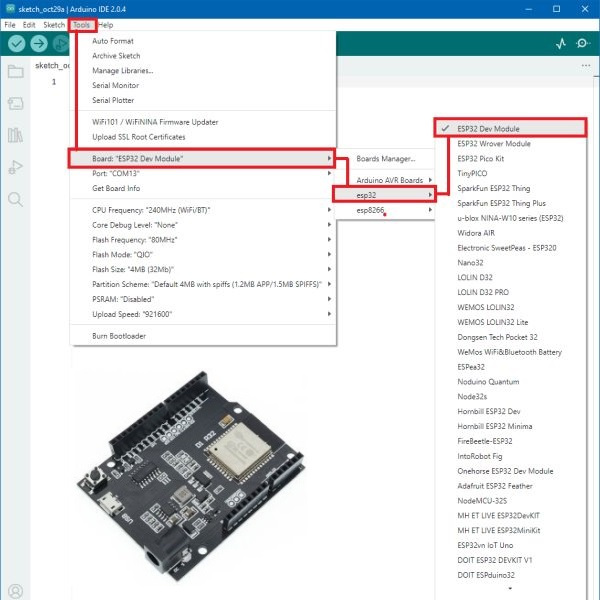This screenshot has width=600, height=600.
Task: Open the Sketch menu
Action: 54,24
